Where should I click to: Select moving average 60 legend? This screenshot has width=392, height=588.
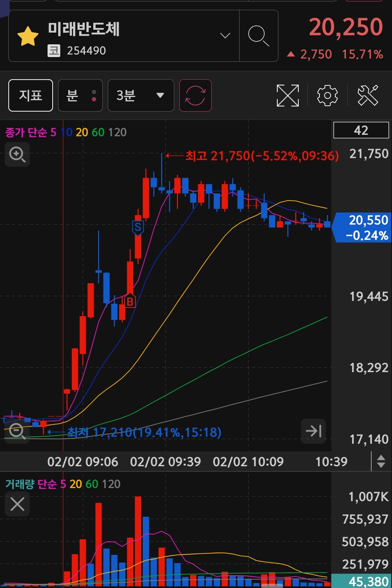pos(98,132)
